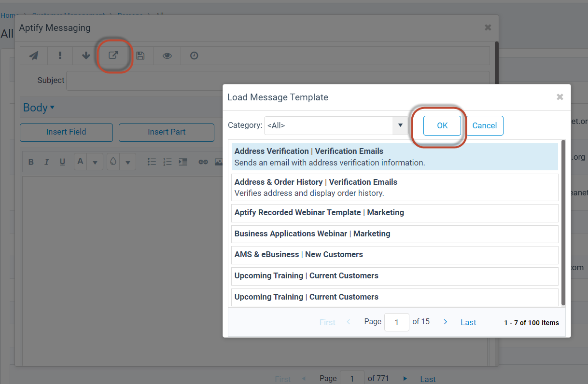Expand the Body dropdown
This screenshot has height=384, width=588.
pos(39,108)
